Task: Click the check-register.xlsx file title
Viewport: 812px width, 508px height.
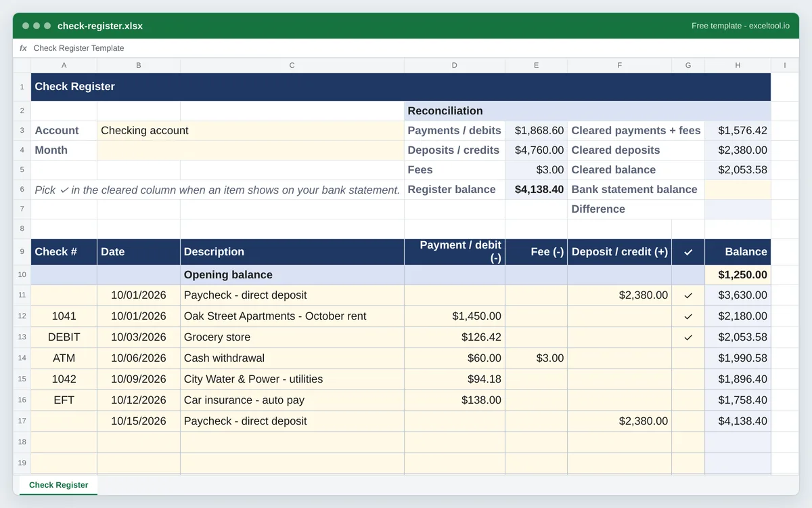Action: [x=100, y=26]
